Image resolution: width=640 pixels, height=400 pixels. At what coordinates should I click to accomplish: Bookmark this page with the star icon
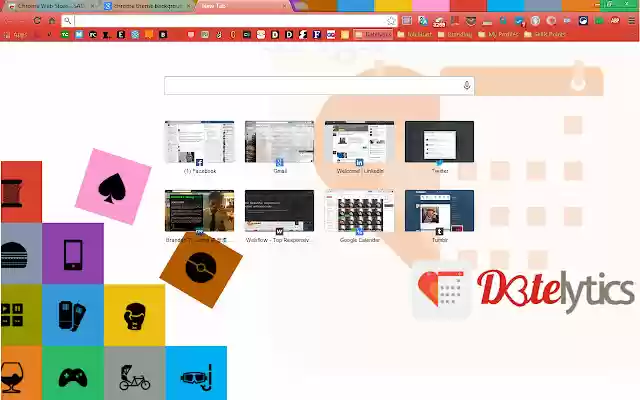click(x=391, y=20)
